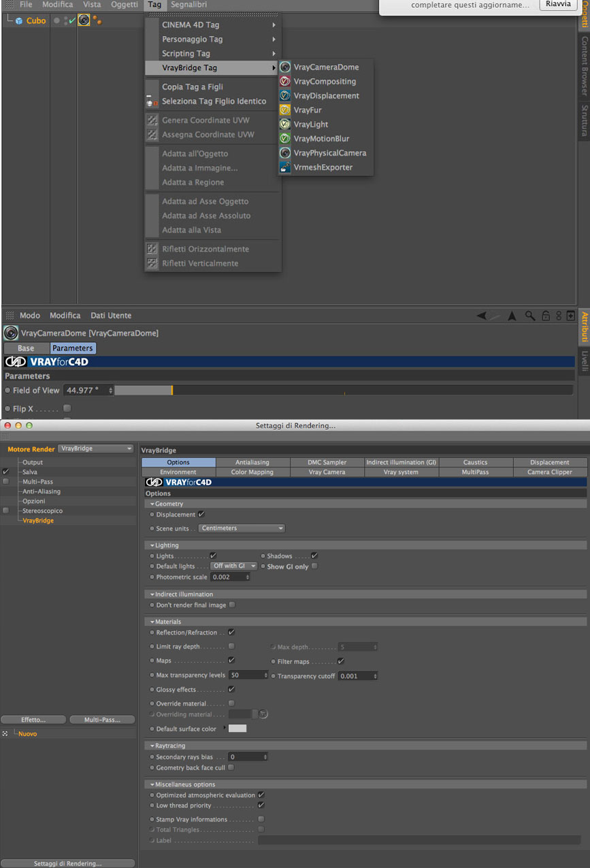Click the Effetto... button
Viewport: 590px width, 868px height.
(x=33, y=720)
